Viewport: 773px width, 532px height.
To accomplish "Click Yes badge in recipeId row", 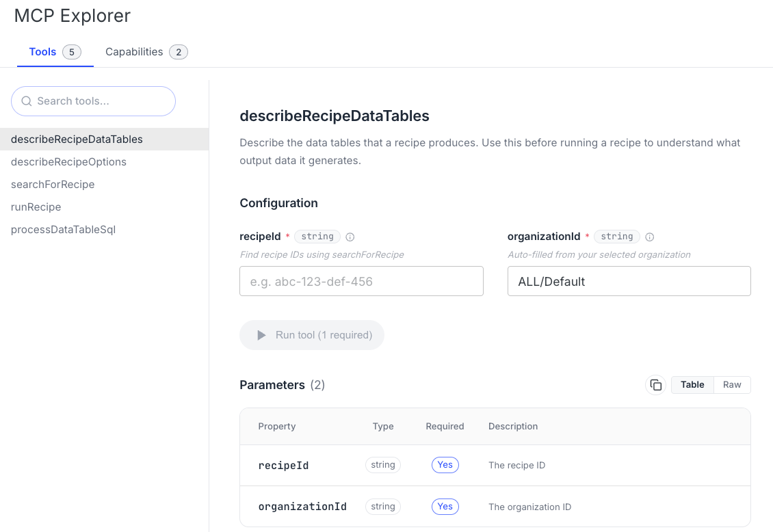I will [x=445, y=465].
